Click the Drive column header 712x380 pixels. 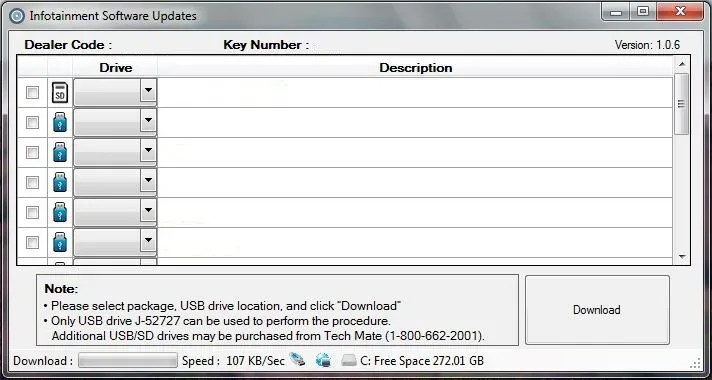click(x=115, y=68)
